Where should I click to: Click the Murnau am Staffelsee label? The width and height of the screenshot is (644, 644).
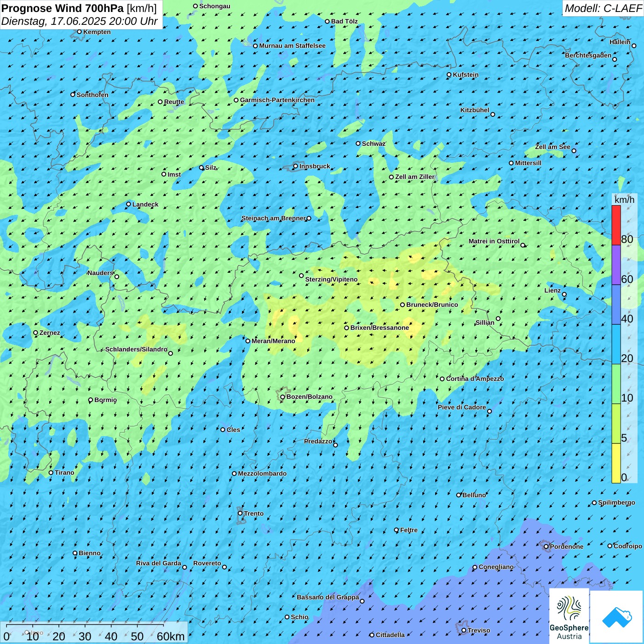click(292, 46)
